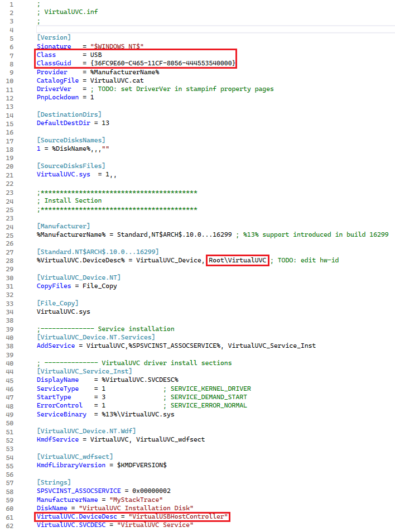Click the %DiskName% token
This screenshot has width=395, height=532.
pos(71,148)
